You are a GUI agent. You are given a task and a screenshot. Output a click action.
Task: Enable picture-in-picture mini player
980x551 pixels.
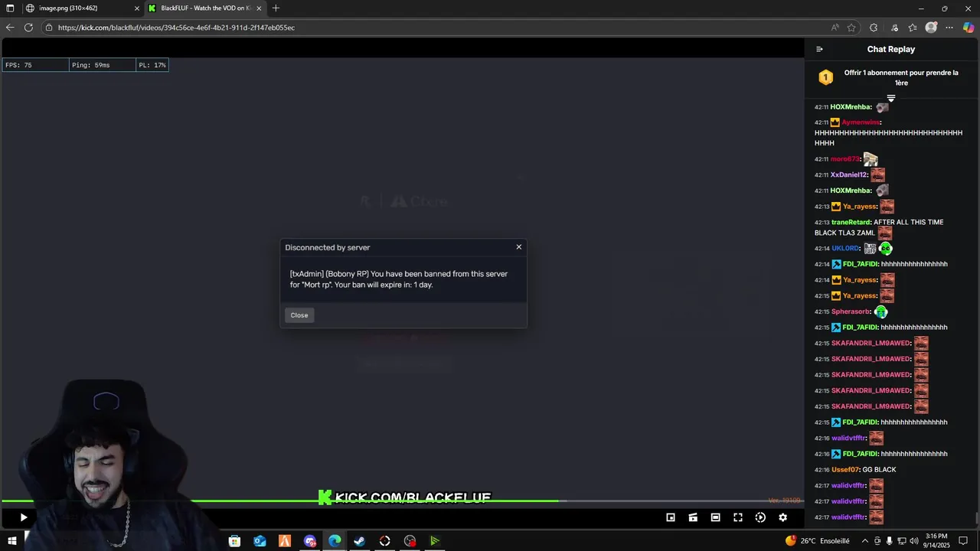coord(671,517)
